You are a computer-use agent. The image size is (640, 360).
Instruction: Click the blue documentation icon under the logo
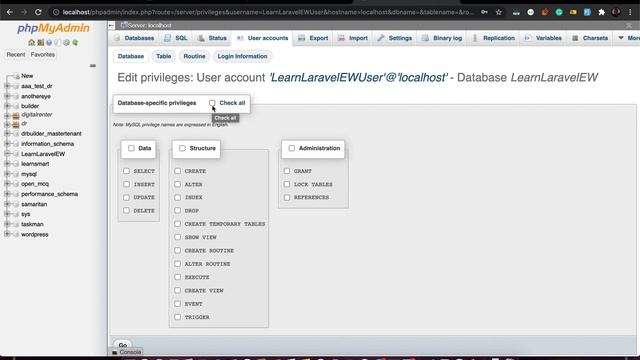49,42
